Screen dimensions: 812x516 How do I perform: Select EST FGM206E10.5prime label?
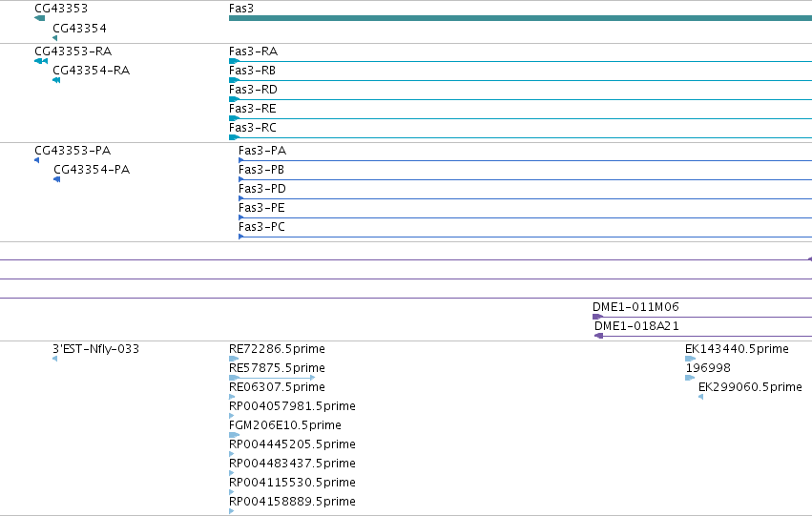point(285,425)
